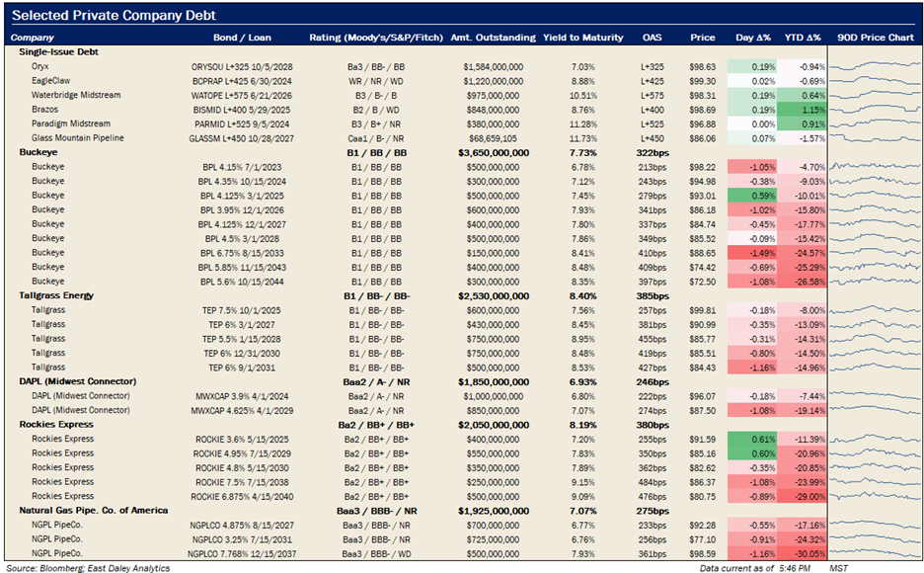Viewport: 924px width, 573px height.
Task: Click the -29.00% YTD change cell
Action: [802, 497]
